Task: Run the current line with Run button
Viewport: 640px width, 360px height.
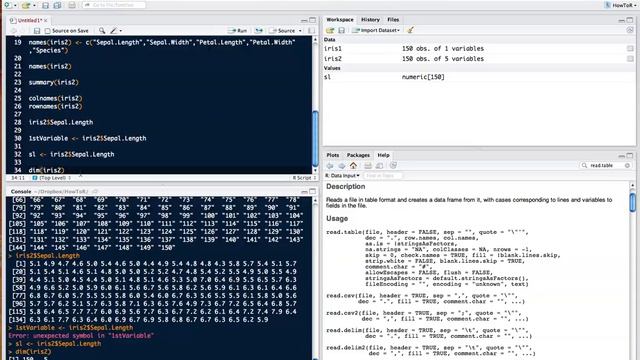Action: 237,31
